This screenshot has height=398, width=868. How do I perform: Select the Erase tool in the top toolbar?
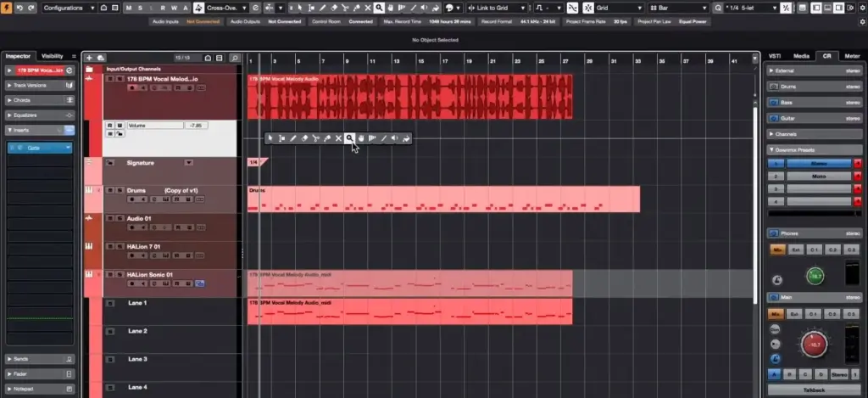click(x=334, y=8)
